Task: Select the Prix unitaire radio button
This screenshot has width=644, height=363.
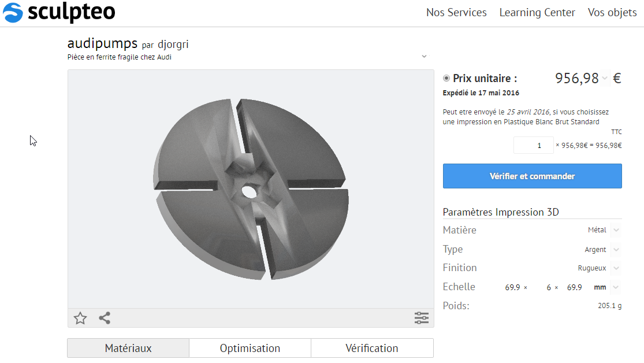Action: click(x=446, y=79)
